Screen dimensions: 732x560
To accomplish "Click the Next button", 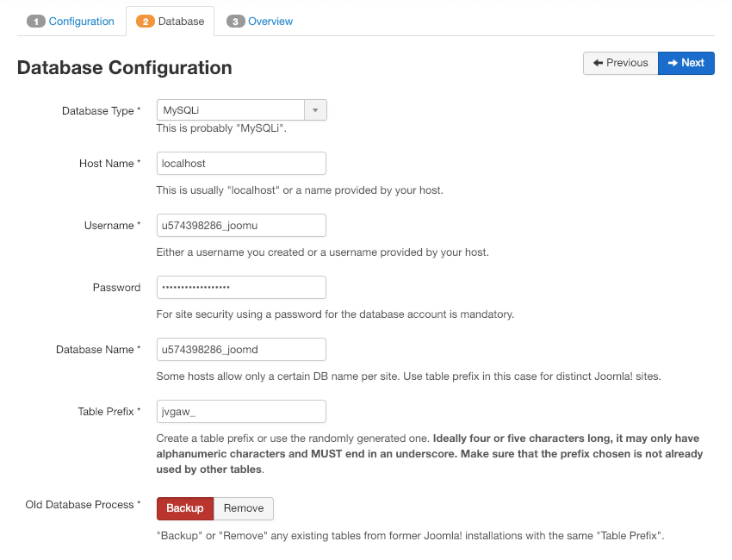I will [685, 63].
